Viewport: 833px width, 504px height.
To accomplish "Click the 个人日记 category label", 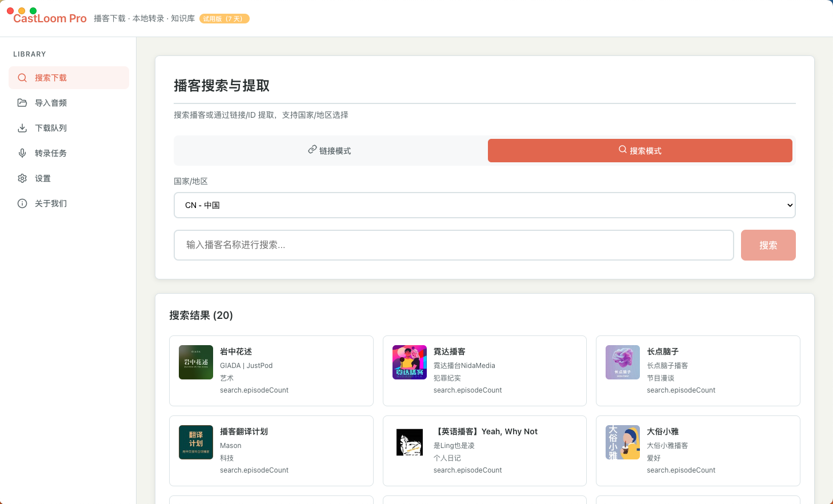I will 447,458.
